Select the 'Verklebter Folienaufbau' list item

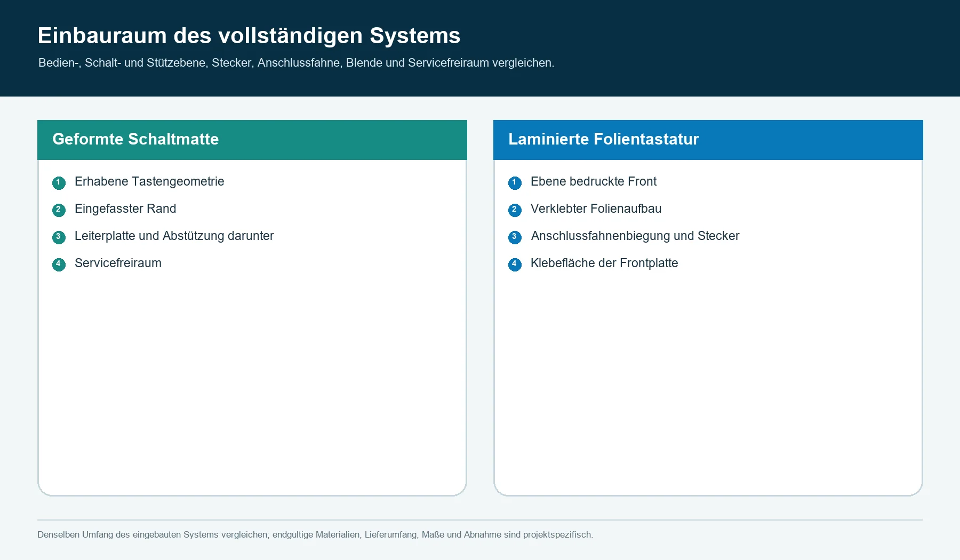[x=596, y=209]
